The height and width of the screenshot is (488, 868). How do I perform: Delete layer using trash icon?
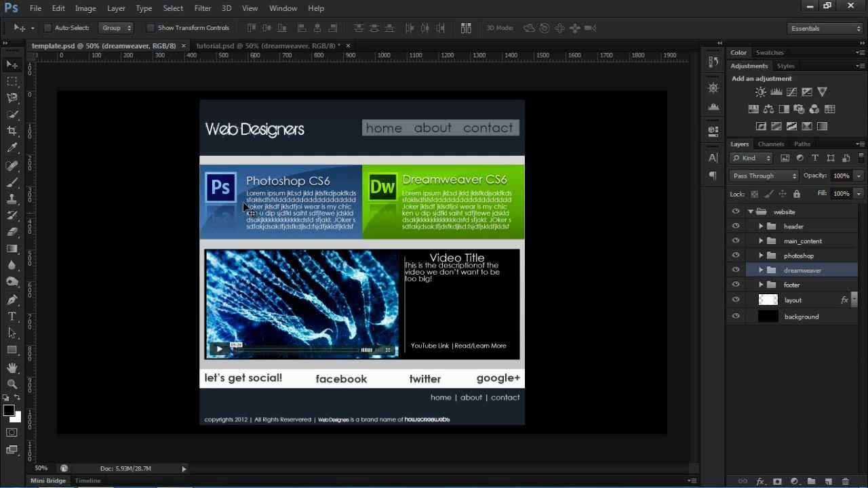tap(845, 481)
